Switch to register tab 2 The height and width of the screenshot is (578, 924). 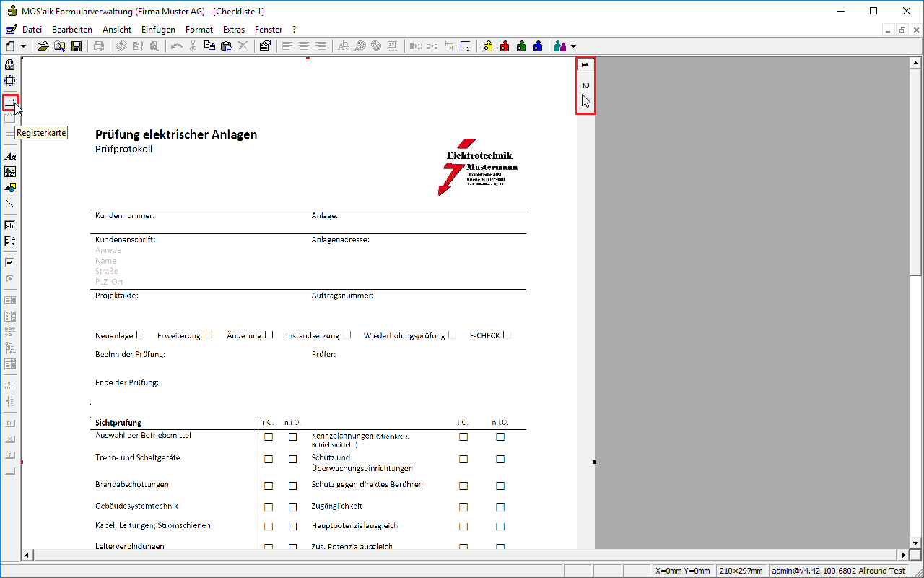[585, 86]
